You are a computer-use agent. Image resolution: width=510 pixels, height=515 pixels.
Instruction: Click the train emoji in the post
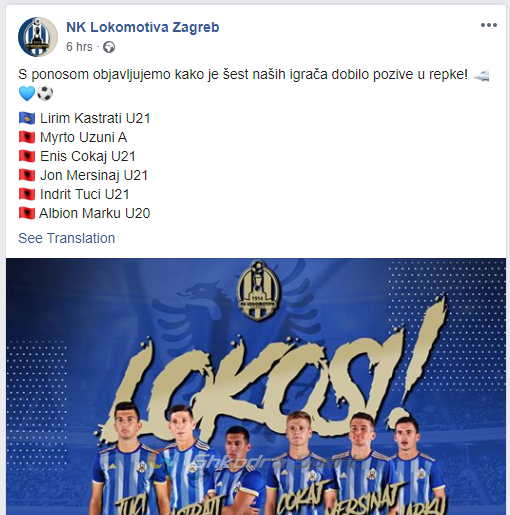[481, 75]
